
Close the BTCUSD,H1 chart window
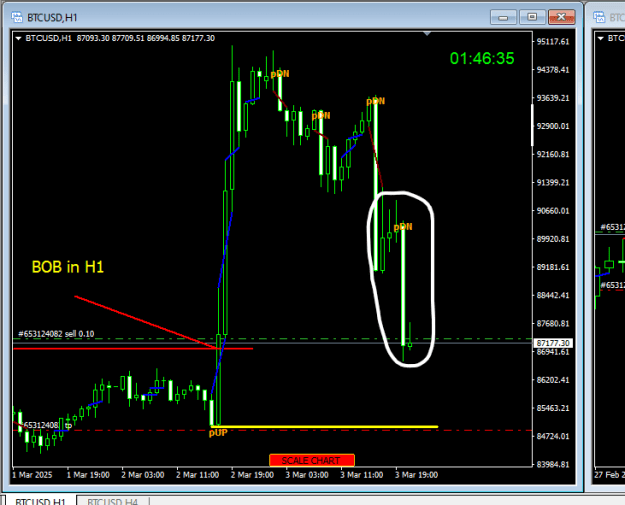pos(561,17)
